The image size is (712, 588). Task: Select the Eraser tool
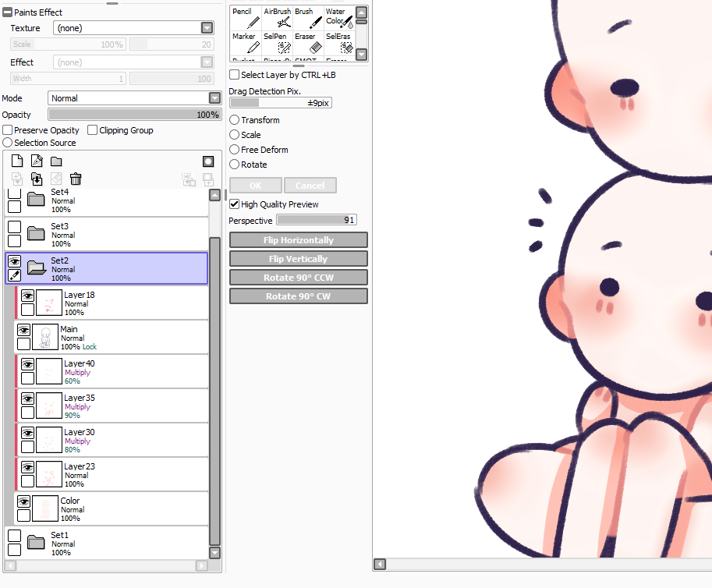pos(308,43)
